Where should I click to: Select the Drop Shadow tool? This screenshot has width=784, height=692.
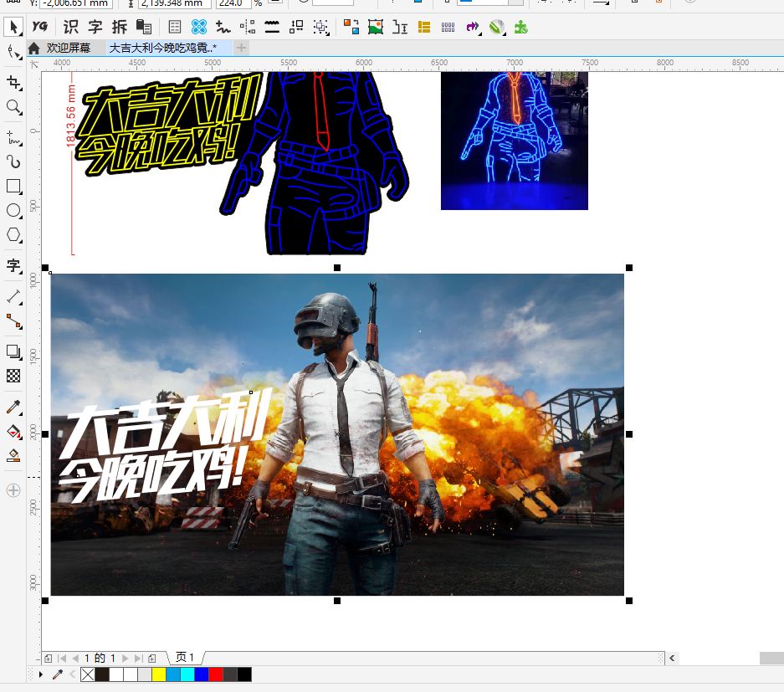(13, 352)
